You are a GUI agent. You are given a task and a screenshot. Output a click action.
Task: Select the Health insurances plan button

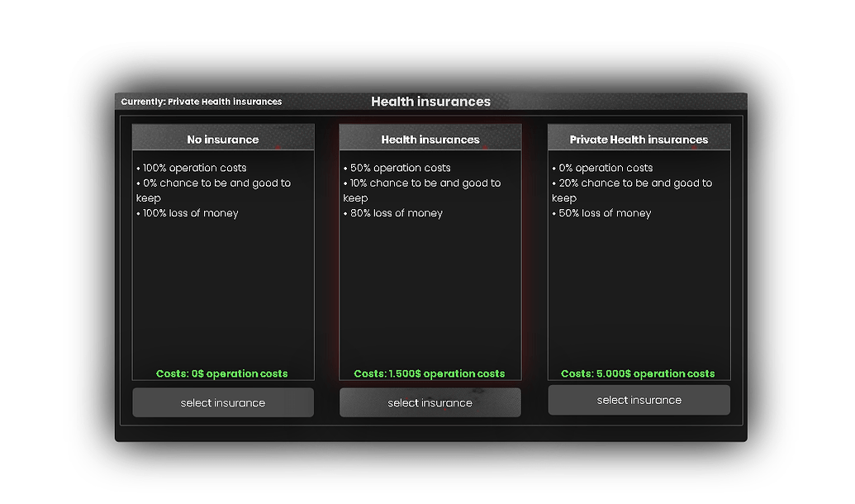point(430,402)
